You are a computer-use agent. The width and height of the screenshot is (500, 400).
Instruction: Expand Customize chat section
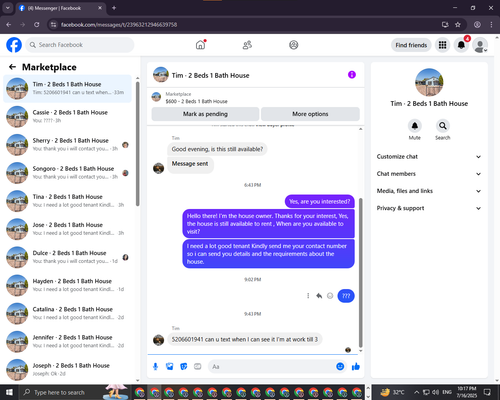429,157
